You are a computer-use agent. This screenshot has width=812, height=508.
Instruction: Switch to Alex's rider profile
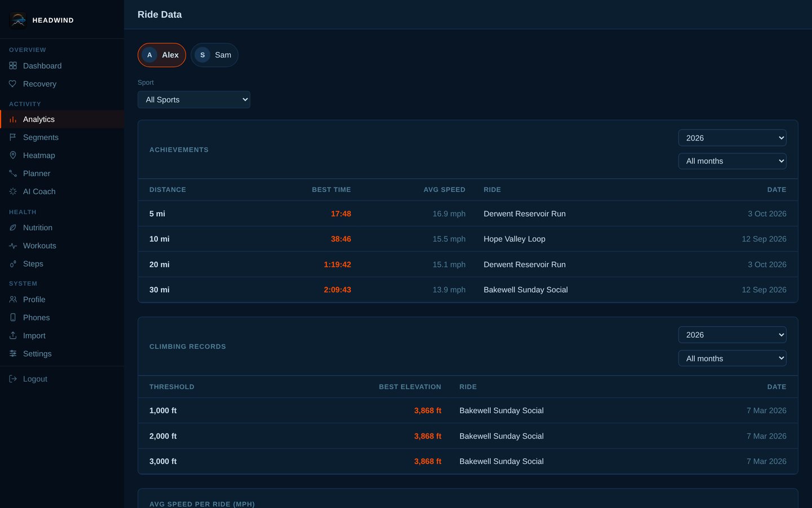tap(162, 55)
